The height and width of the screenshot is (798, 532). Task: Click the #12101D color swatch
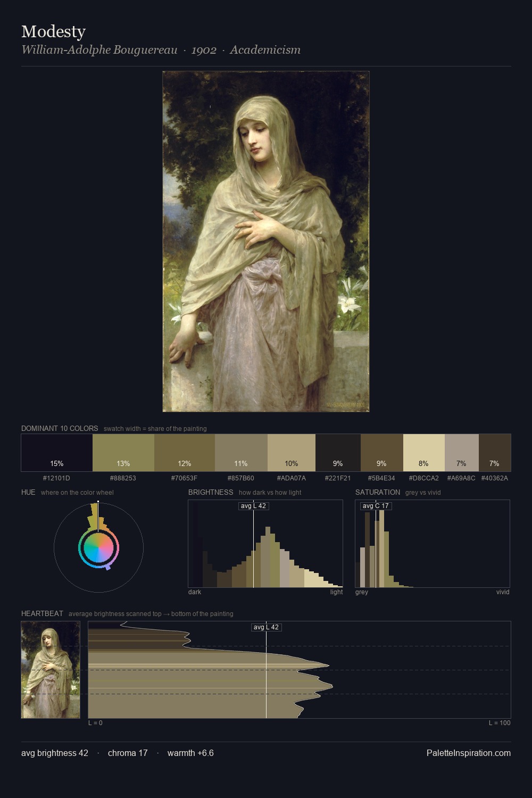click(57, 453)
